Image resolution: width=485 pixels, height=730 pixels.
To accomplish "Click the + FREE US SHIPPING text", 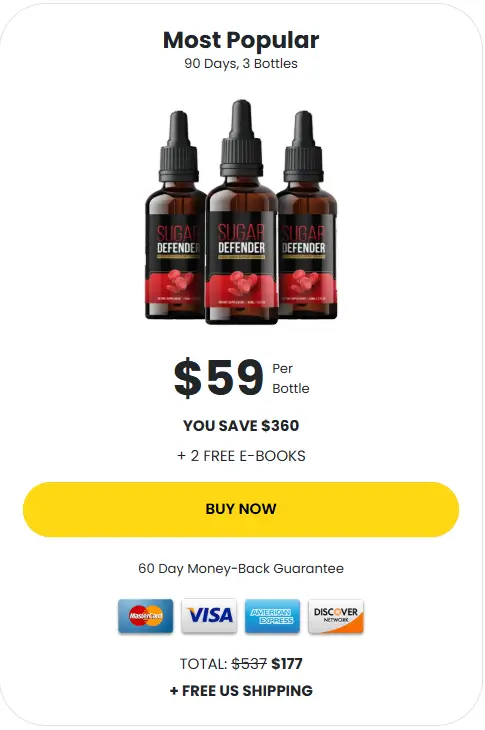I will coord(241,690).
